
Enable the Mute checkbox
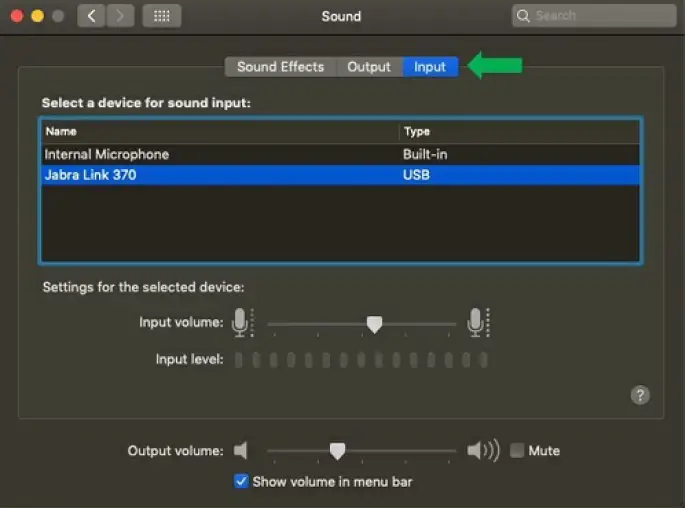[517, 450]
